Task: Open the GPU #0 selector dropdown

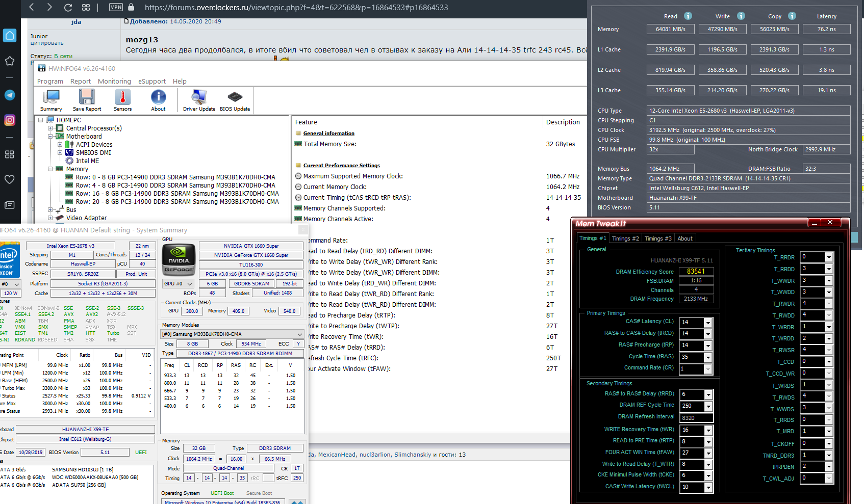Action: [x=190, y=284]
